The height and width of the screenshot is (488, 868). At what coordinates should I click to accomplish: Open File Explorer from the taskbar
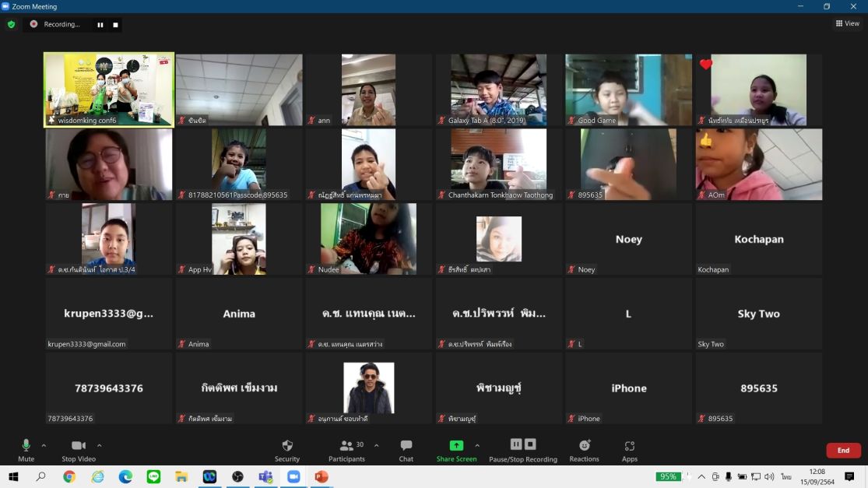coord(181,476)
